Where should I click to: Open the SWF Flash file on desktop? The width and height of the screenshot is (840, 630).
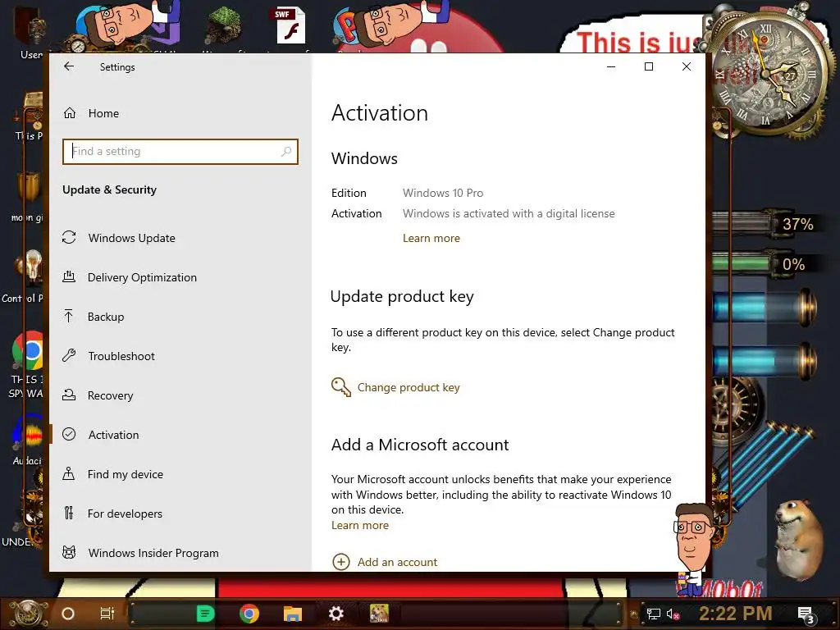[290, 25]
